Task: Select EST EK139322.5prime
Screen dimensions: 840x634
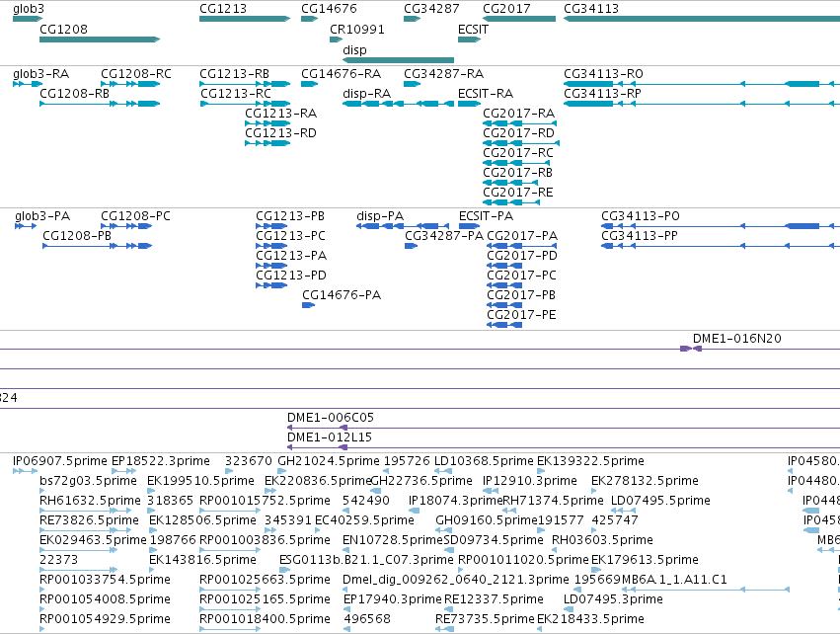Action: tap(590, 461)
